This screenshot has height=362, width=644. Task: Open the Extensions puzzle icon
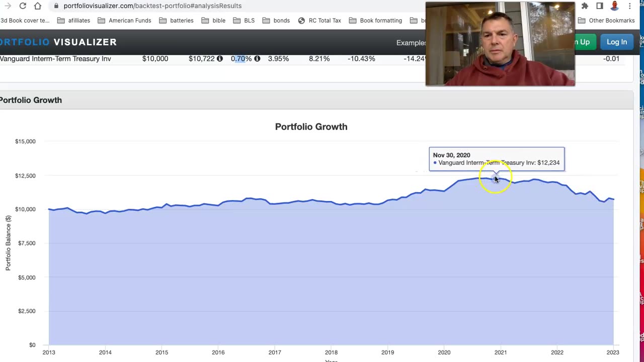point(585,6)
